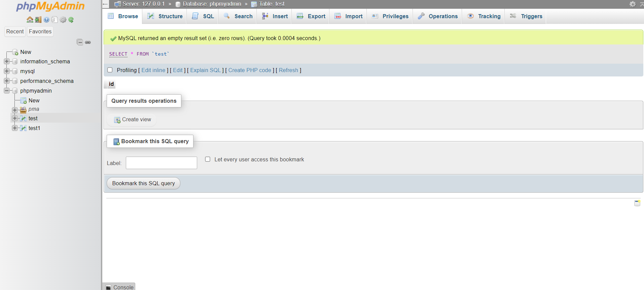644x290 pixels.
Task: Click the new database icon at tree top
Action: click(15, 52)
